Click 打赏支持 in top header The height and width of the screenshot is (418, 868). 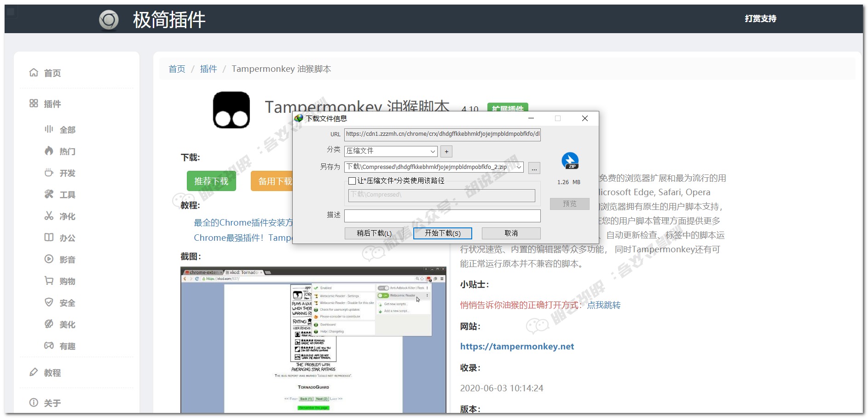(760, 18)
